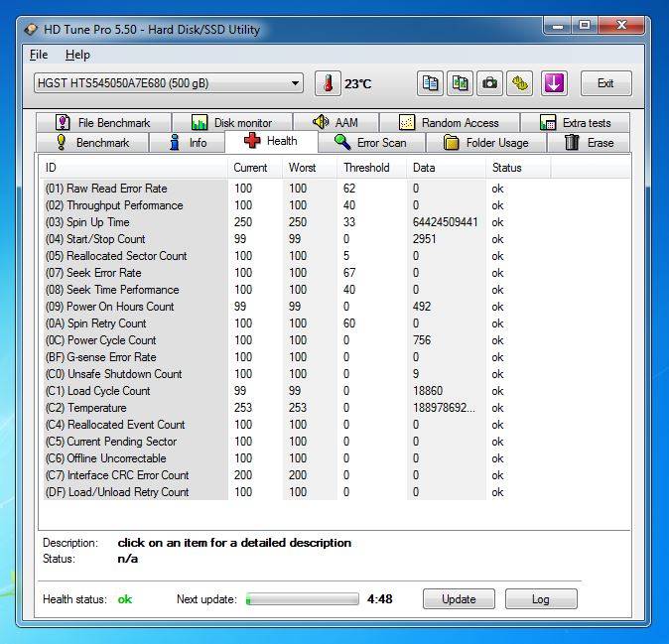The height and width of the screenshot is (644, 669).
Task: Select the Benchmark tab
Action: (92, 143)
